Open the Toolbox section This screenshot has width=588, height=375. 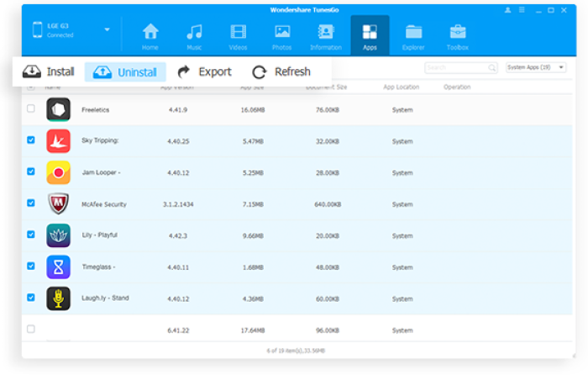[458, 37]
